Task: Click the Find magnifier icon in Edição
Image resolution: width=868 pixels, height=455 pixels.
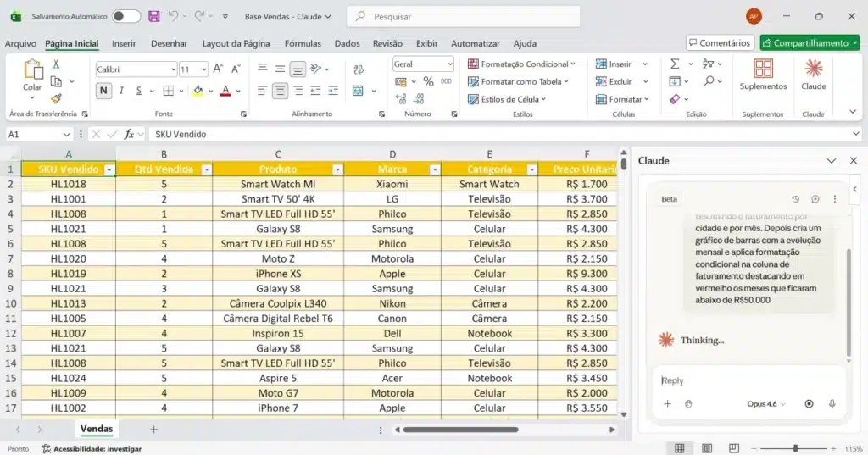Action: click(709, 81)
